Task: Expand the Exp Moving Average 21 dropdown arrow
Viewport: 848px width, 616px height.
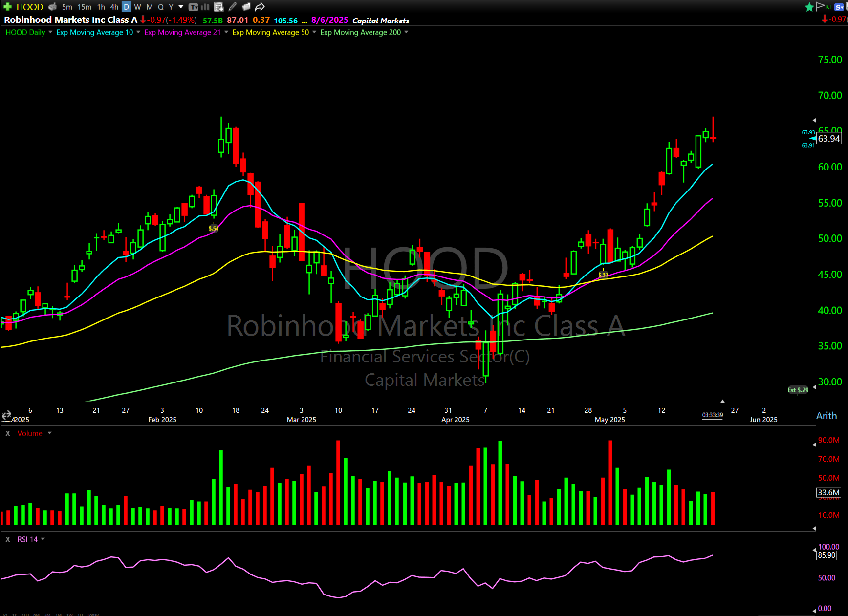Action: click(226, 32)
